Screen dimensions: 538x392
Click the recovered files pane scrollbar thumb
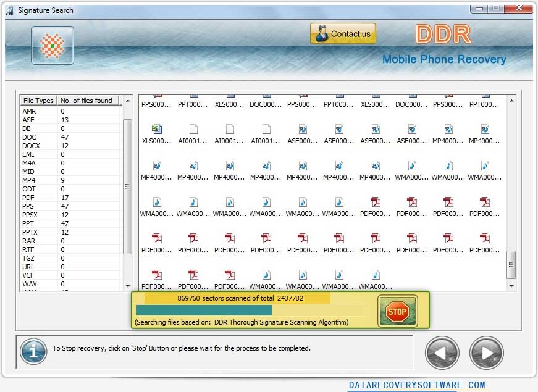(511, 264)
